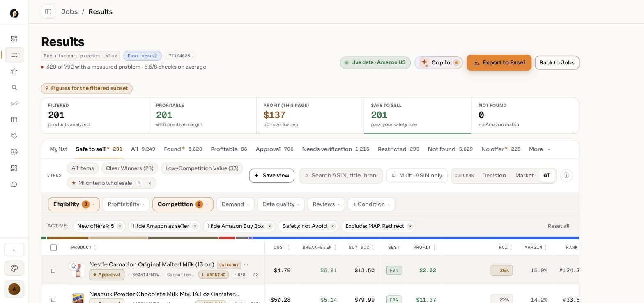The width and height of the screenshot is (644, 303).
Task: Click Reset all filters
Action: [559, 226]
